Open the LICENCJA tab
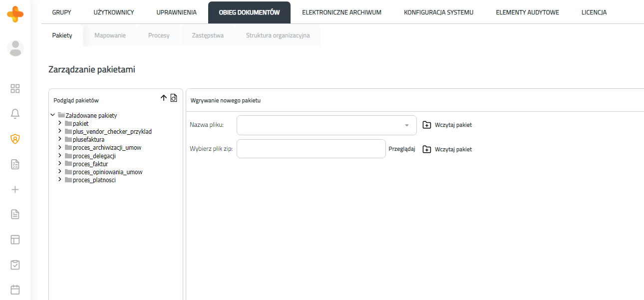Viewport: 644px width, 300px height. [x=594, y=12]
